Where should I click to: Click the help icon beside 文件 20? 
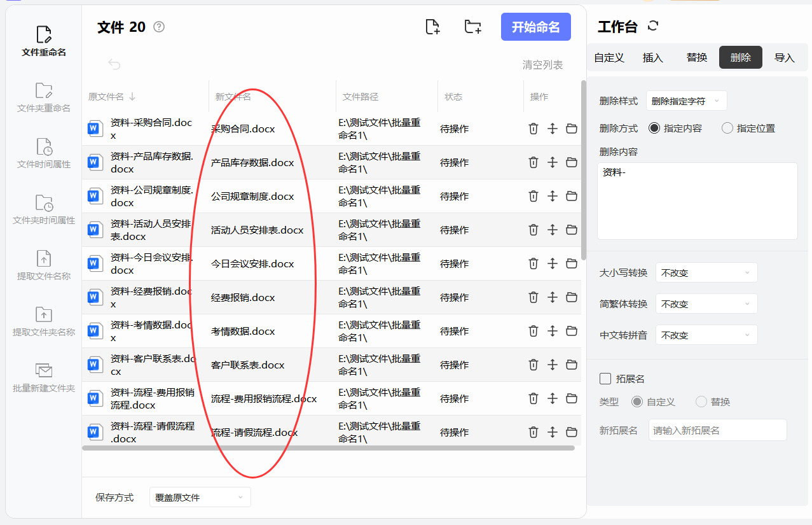159,27
